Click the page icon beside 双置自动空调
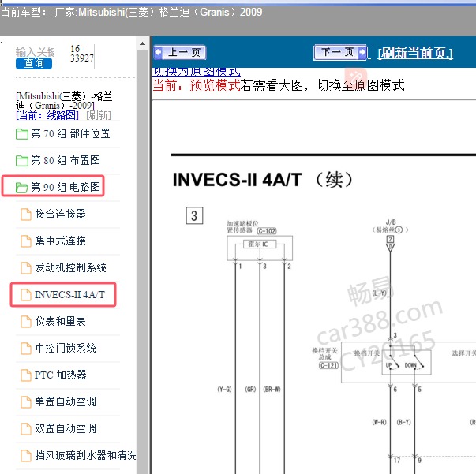Image resolution: width=476 pixels, height=474 pixels. click(x=26, y=429)
